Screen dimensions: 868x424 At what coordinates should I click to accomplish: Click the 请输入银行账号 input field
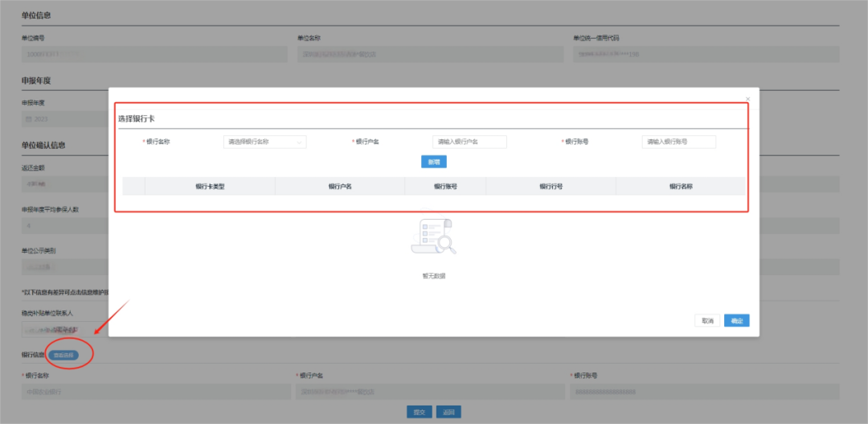pyautogui.click(x=678, y=142)
